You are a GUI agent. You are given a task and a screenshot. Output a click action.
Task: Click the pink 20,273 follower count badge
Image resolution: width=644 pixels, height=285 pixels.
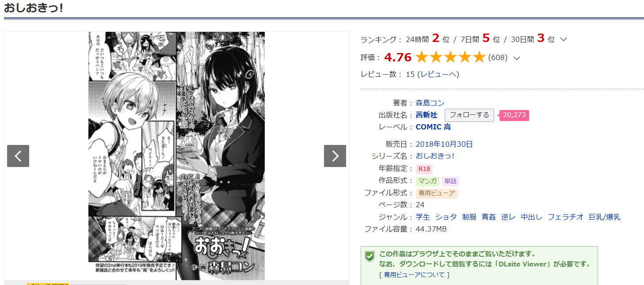[x=514, y=115]
